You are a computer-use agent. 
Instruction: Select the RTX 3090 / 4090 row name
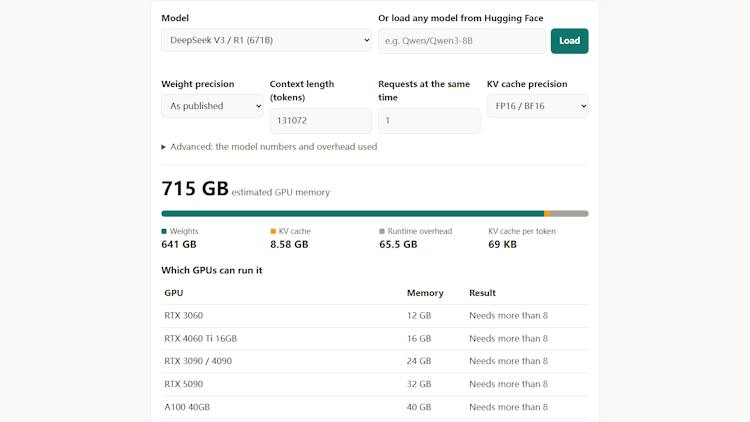click(x=198, y=361)
